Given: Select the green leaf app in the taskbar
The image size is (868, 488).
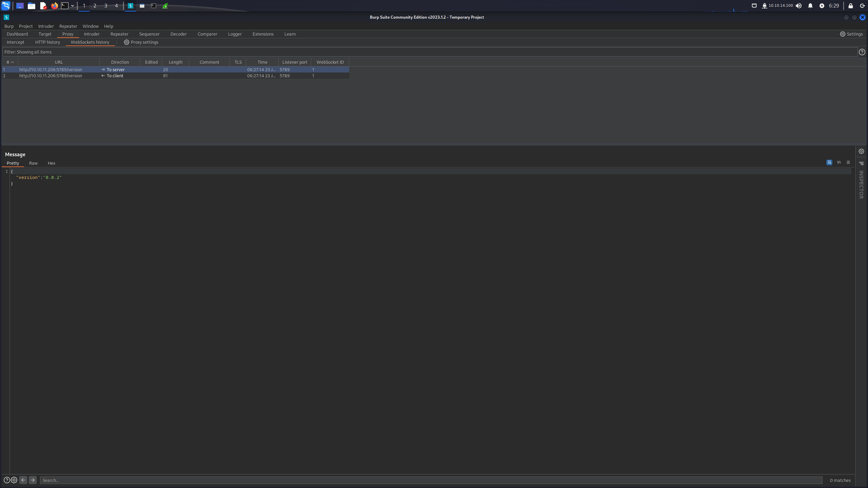Looking at the screenshot, I should 165,6.
